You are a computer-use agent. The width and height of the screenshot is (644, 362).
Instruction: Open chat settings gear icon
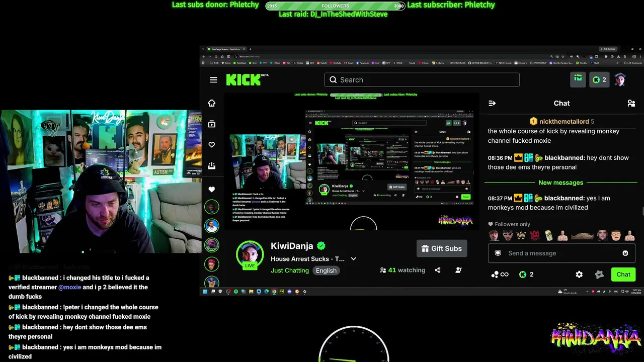(x=579, y=275)
